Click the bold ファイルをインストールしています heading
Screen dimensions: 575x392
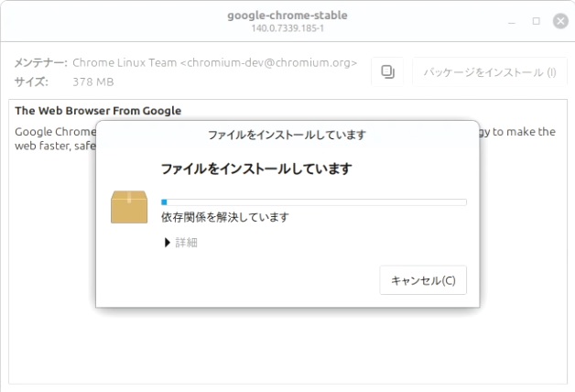coord(256,169)
